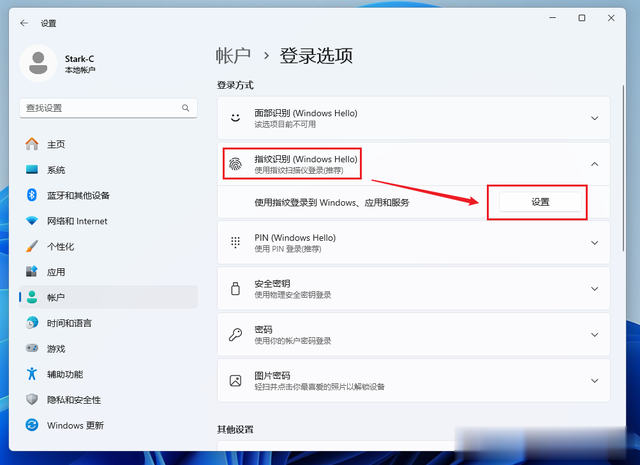Click the 安全密钥 USB key icon

coord(236,289)
